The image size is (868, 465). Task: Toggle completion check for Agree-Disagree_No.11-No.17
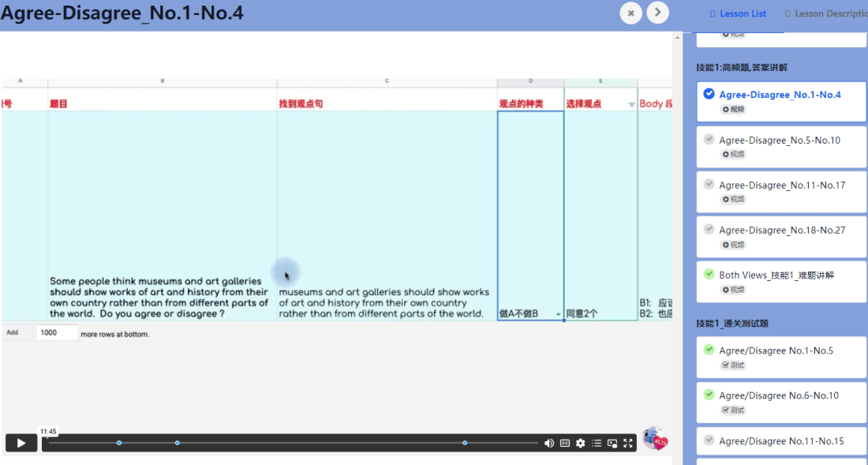[x=709, y=185]
